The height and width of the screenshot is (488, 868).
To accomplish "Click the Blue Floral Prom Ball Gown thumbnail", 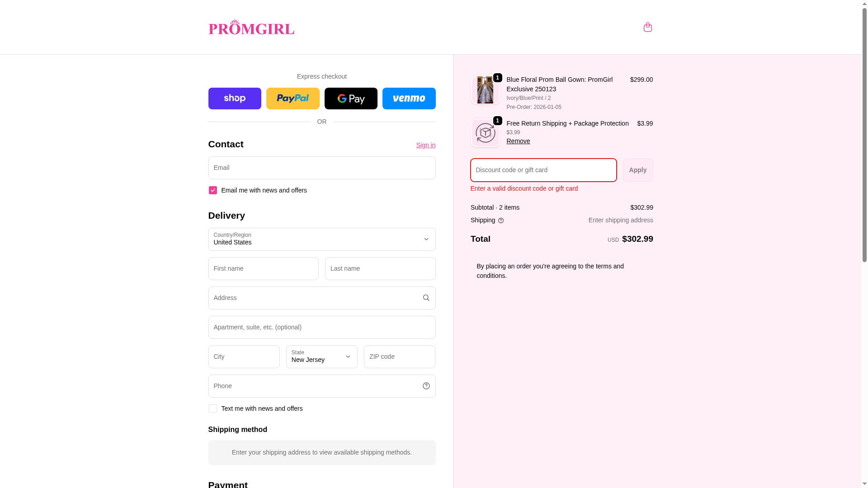I will [x=485, y=90].
